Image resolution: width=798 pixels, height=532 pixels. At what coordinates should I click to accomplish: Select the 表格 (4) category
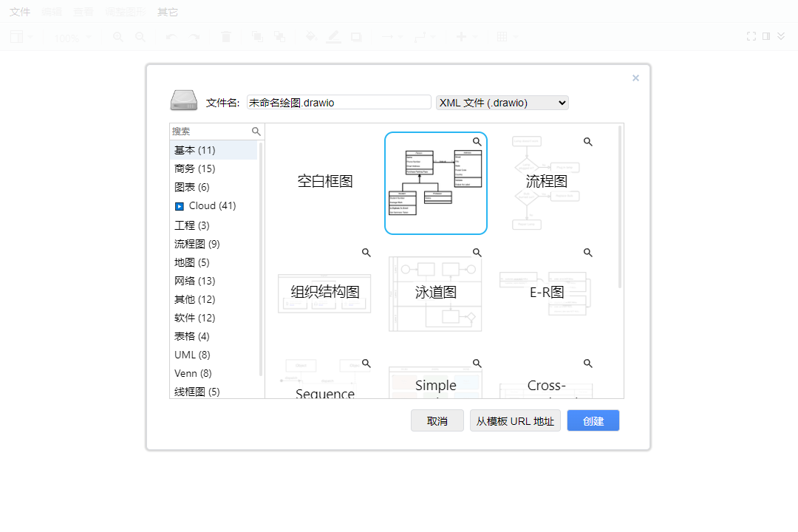(214, 336)
